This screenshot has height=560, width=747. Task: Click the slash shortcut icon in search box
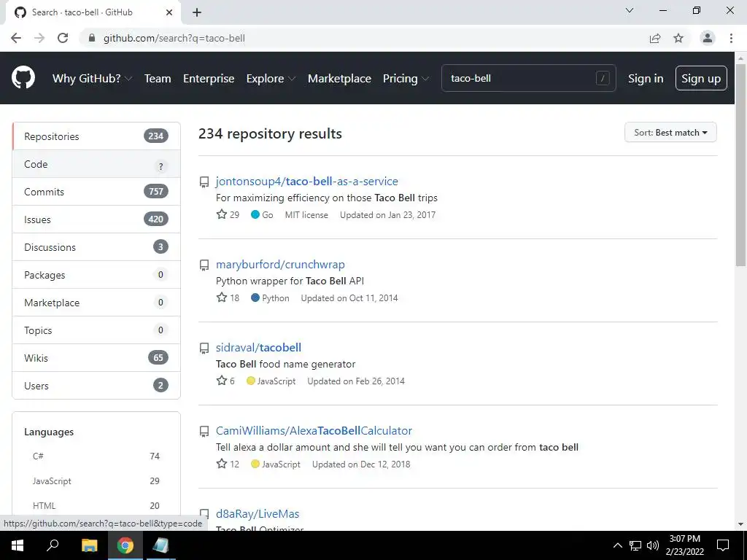(602, 78)
